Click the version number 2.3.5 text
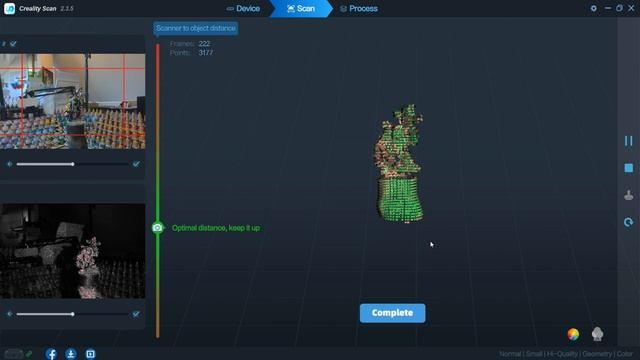This screenshot has width=640, height=360. [x=67, y=9]
